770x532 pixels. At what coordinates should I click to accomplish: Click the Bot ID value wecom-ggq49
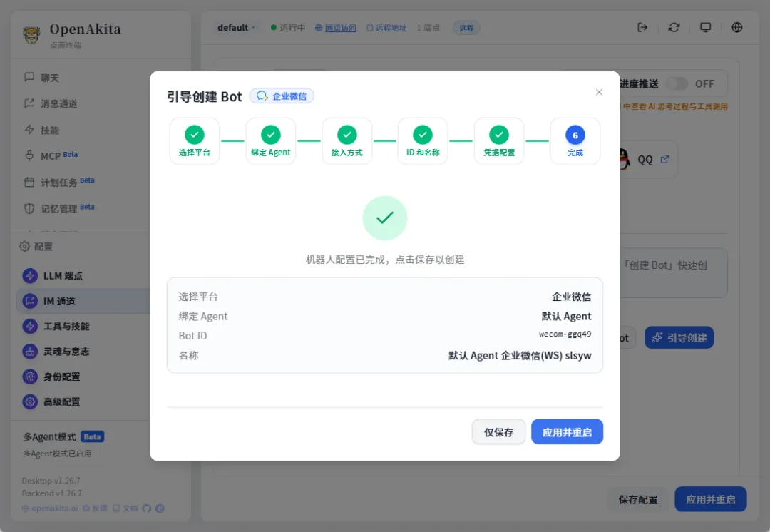(565, 334)
